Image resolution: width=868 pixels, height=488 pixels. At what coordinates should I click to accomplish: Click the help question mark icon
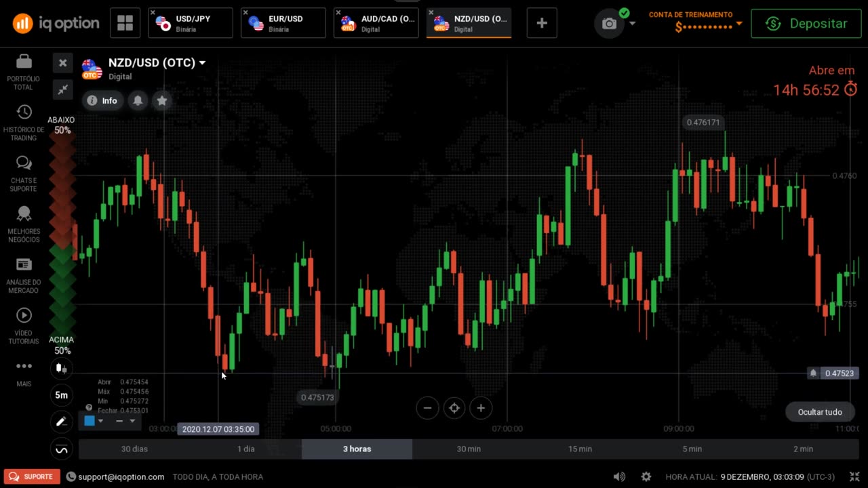[89, 407]
